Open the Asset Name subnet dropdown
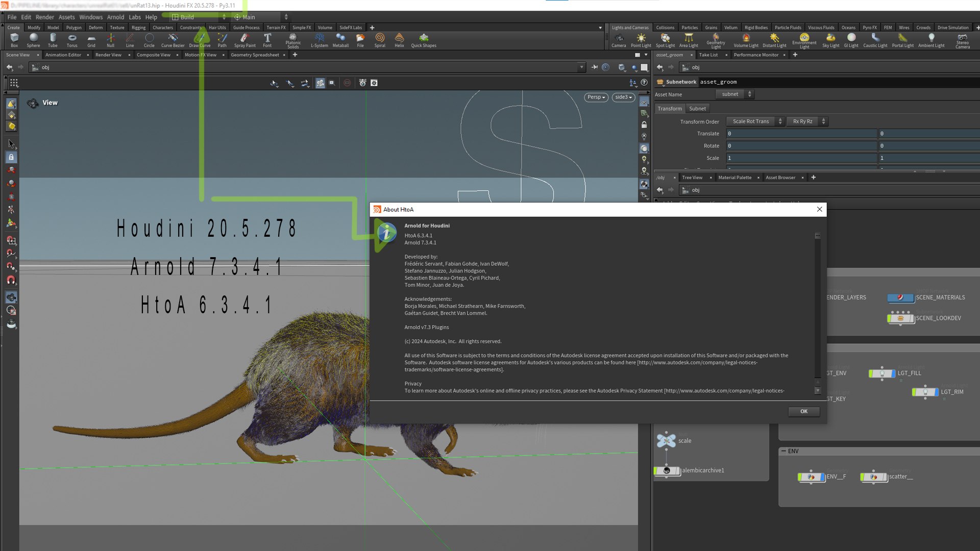Image resolution: width=980 pixels, height=551 pixels. pyautogui.click(x=734, y=94)
